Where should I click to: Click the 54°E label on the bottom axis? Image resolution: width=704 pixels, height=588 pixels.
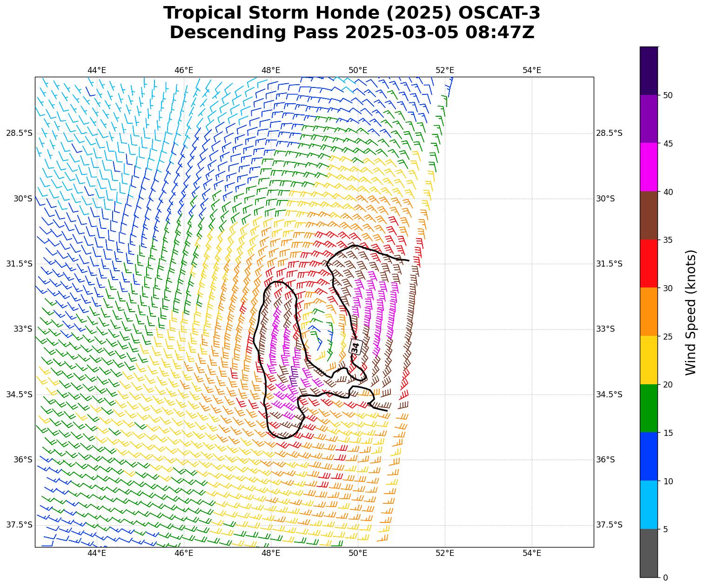point(531,553)
